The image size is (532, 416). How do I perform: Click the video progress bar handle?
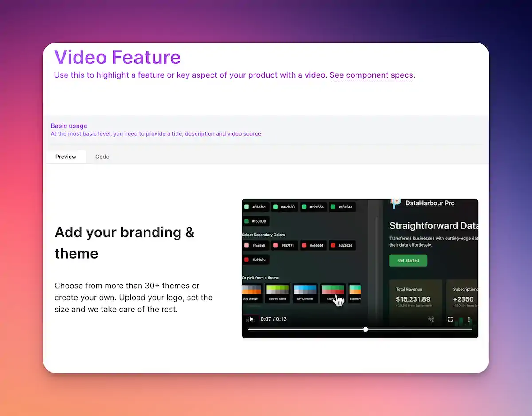(366, 329)
